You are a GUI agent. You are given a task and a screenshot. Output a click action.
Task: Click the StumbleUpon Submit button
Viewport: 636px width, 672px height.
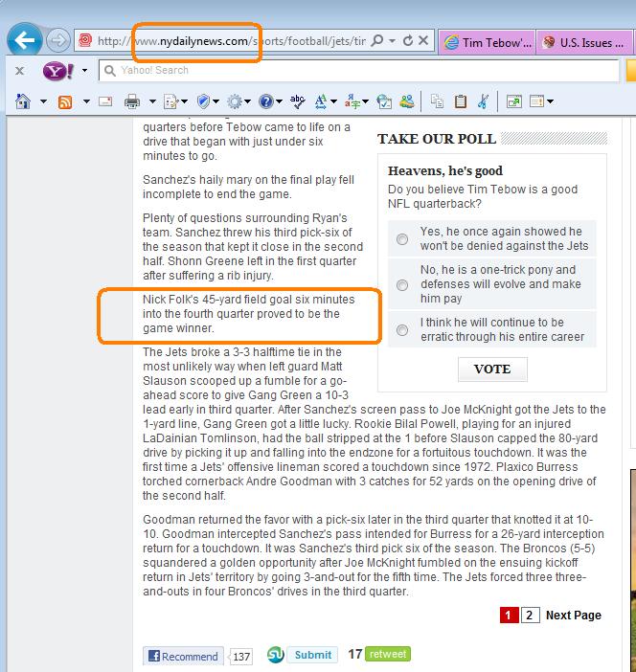312,655
